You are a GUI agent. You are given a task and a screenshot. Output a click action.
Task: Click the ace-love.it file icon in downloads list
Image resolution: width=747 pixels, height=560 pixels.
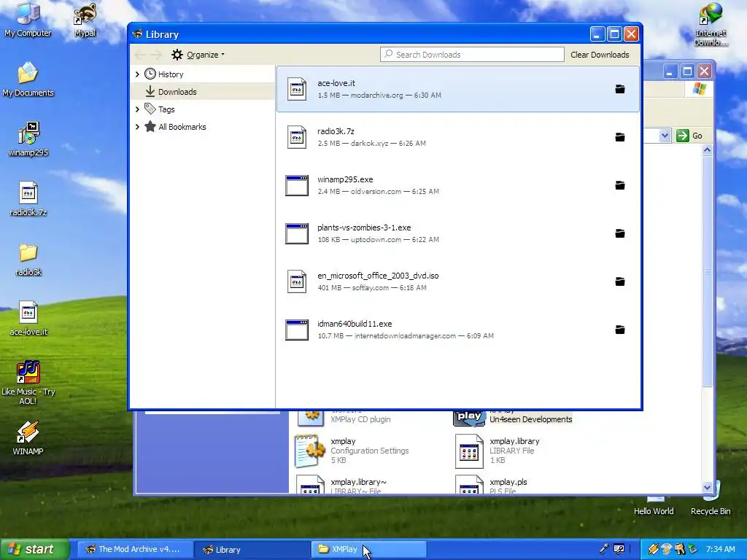click(x=297, y=89)
